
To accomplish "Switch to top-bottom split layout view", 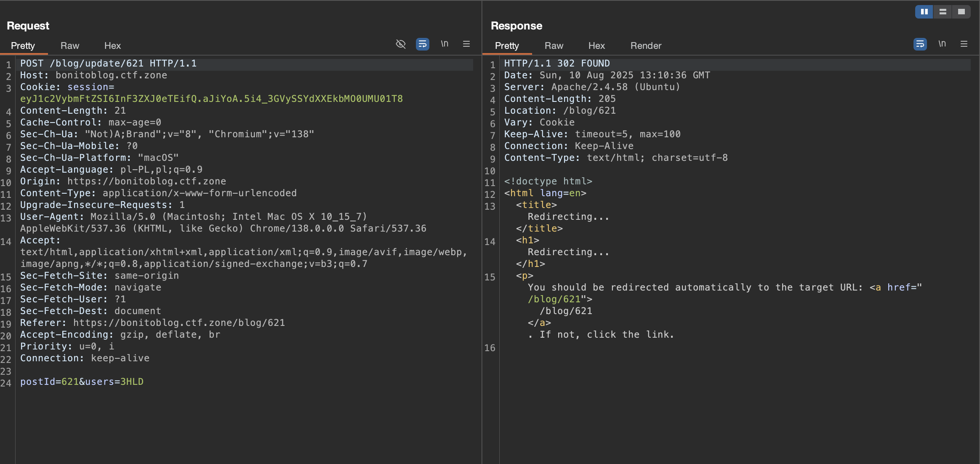I will [x=943, y=12].
